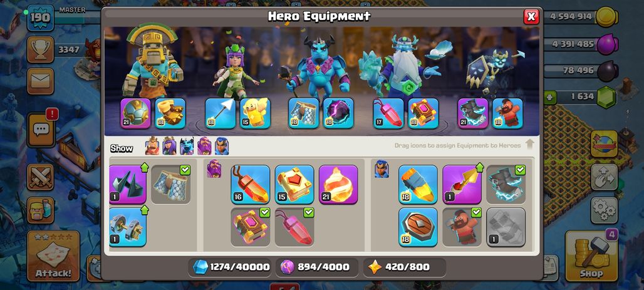
Task: Select the level 18 Royal Champion shield equipment
Action: click(x=418, y=227)
